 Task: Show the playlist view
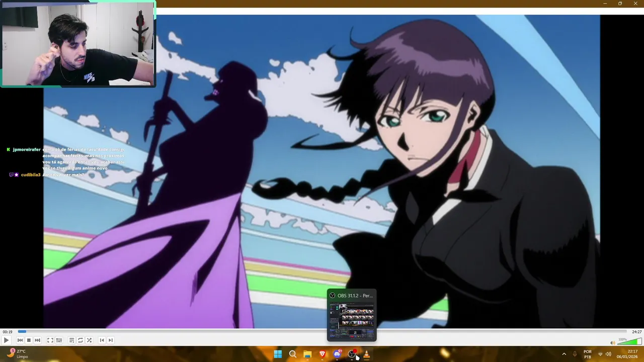71,340
